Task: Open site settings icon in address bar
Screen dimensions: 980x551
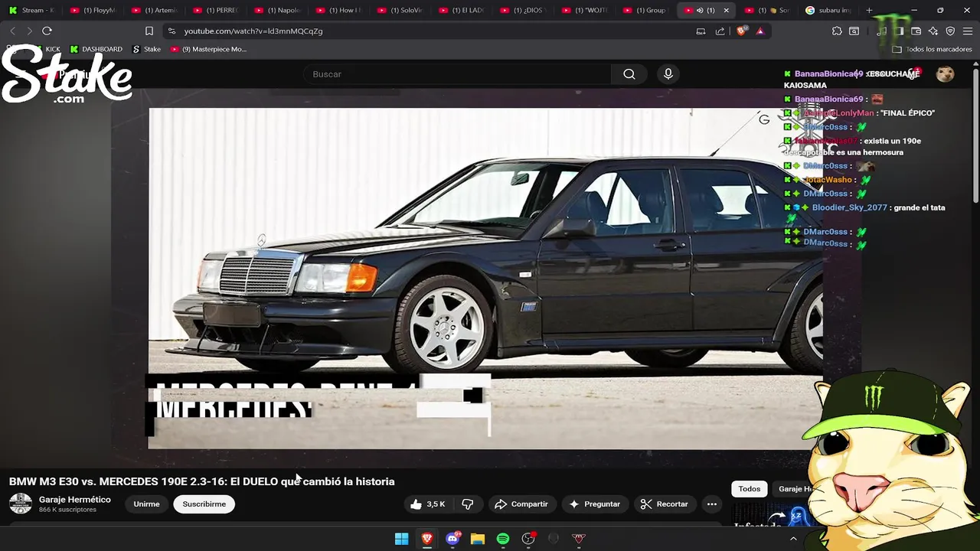Action: click(x=171, y=31)
